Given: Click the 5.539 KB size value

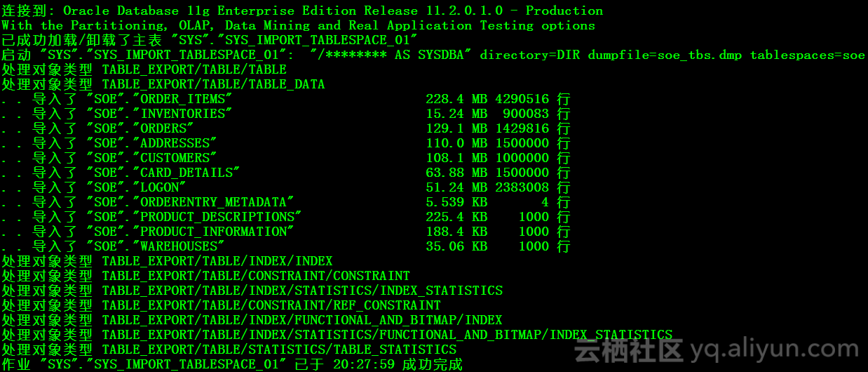Looking at the screenshot, I should click(x=456, y=202).
